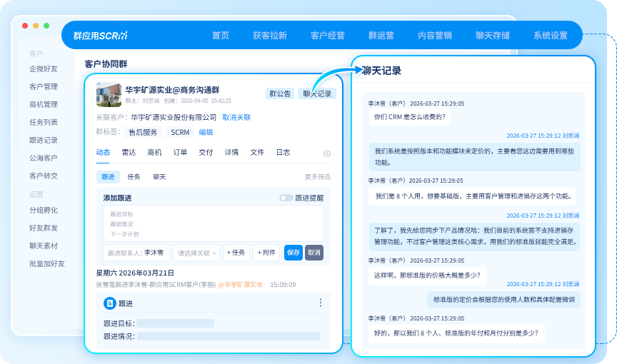Go to 首页 in top navigation
Viewport: 617px width, 364px height.
(221, 36)
